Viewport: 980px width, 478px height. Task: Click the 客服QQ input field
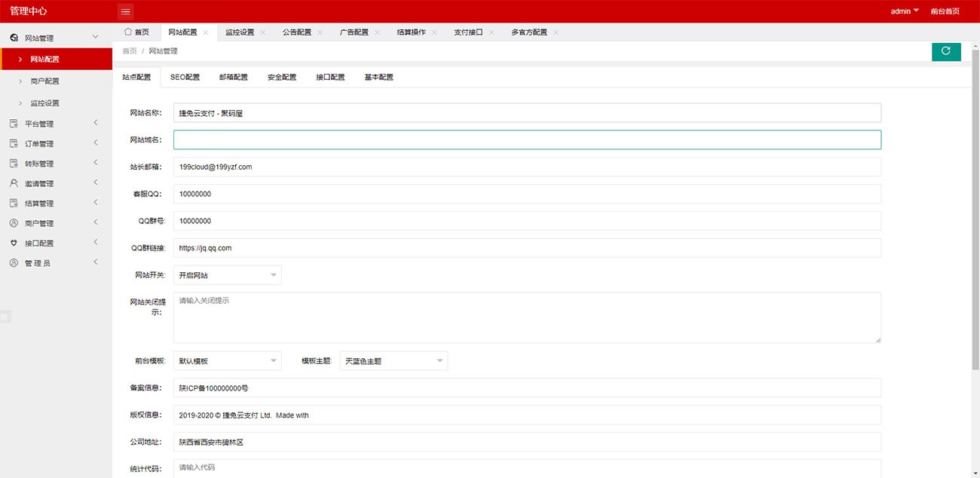click(527, 194)
